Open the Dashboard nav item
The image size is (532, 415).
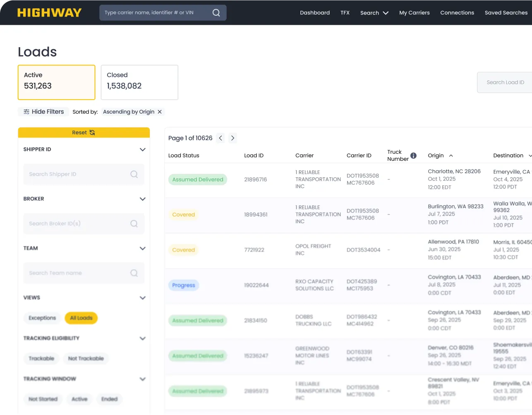coord(315,13)
